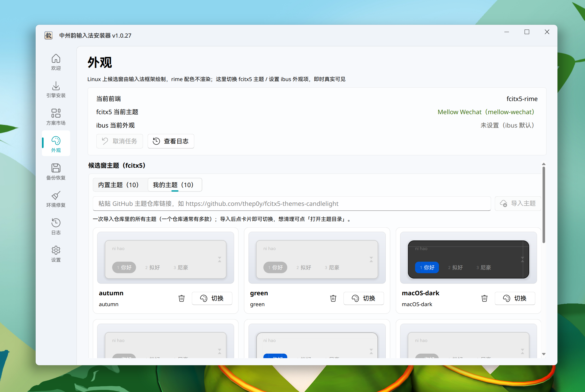585x392 pixels.
Task: Go to 引擎安装 download section
Action: [56, 89]
